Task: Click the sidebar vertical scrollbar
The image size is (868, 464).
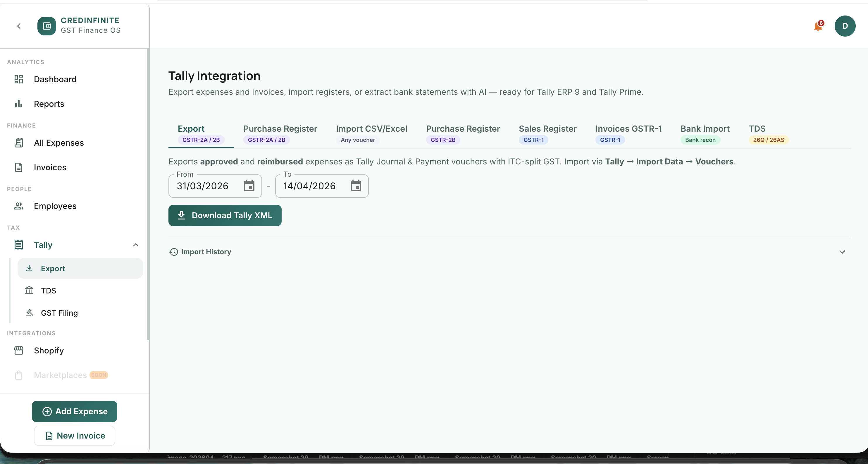Action: [148, 195]
